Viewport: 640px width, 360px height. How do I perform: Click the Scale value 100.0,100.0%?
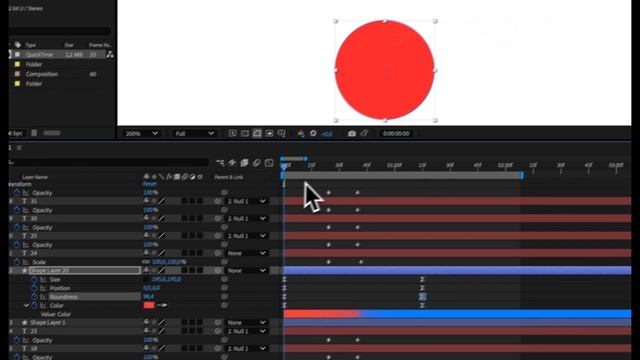coord(169,262)
